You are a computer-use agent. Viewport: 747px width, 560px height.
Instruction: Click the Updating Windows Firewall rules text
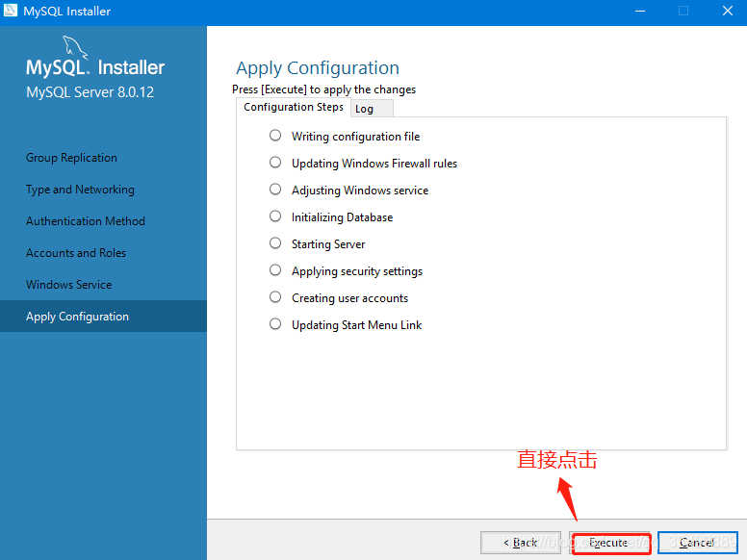[x=374, y=164]
